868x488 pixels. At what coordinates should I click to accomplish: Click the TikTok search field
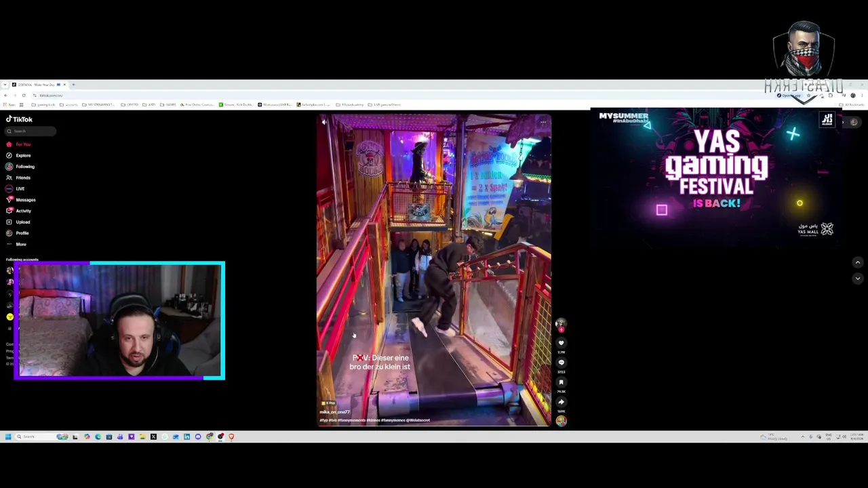tap(31, 131)
